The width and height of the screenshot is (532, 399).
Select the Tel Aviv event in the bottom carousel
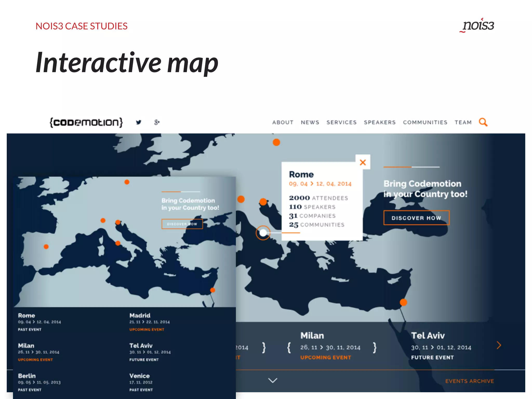pos(441,346)
